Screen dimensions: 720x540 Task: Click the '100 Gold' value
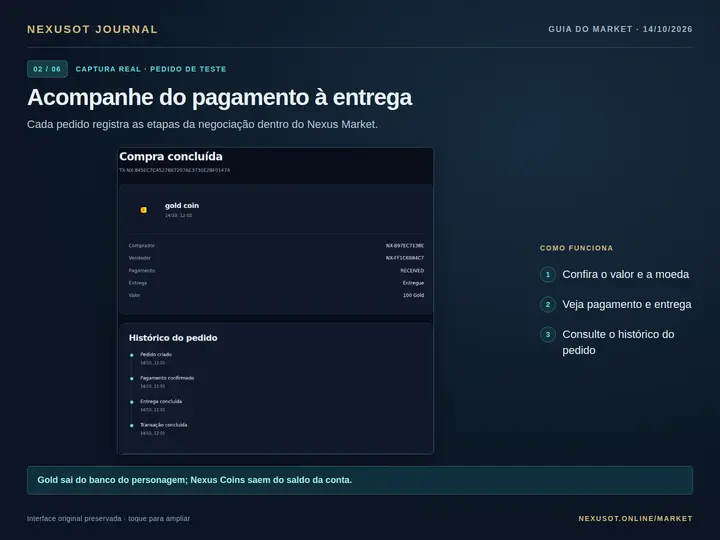[x=413, y=295]
